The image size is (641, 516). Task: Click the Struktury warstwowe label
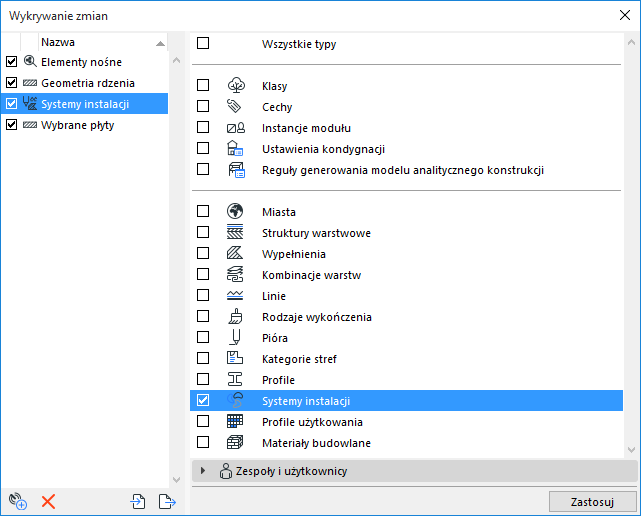pos(316,233)
